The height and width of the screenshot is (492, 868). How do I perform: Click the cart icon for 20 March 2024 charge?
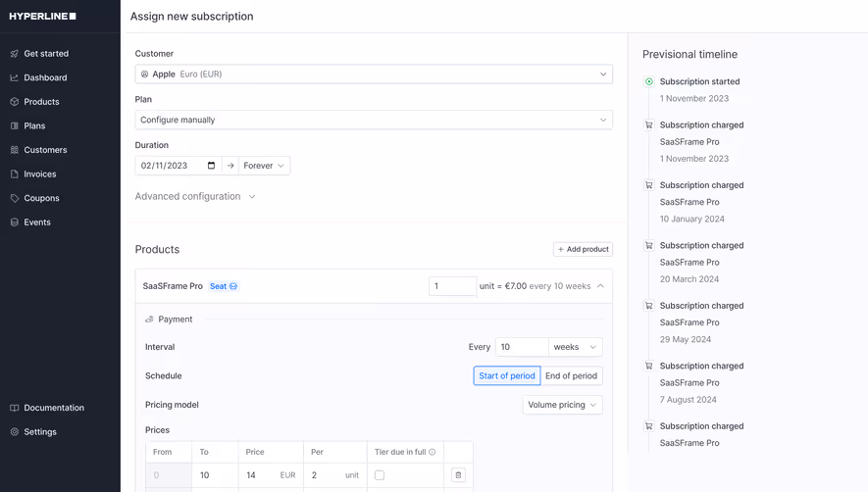click(x=648, y=246)
